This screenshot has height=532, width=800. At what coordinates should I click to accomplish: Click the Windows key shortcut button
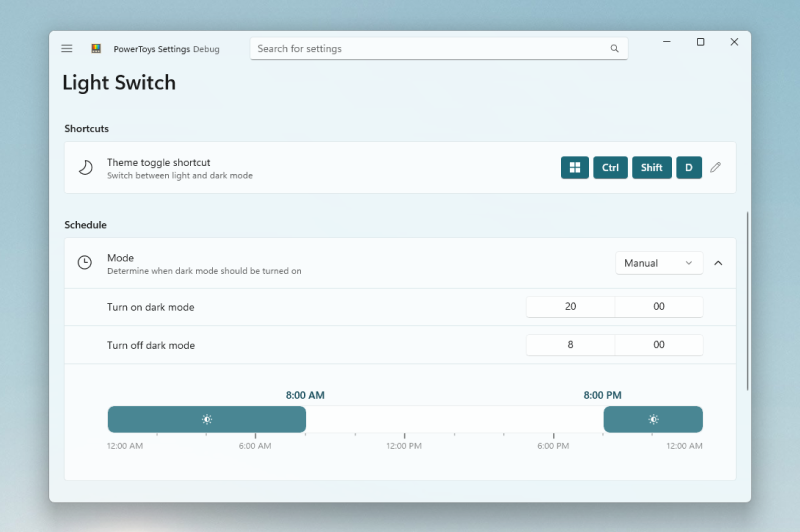575,168
